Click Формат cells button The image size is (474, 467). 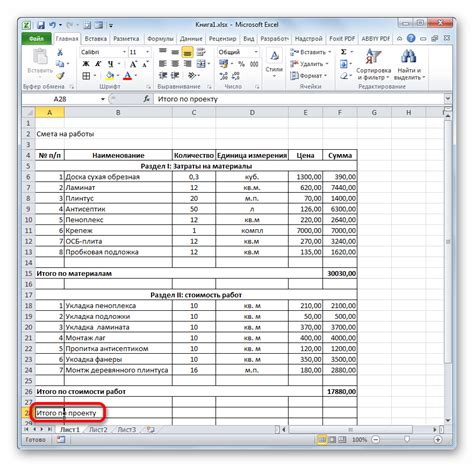coord(308,76)
